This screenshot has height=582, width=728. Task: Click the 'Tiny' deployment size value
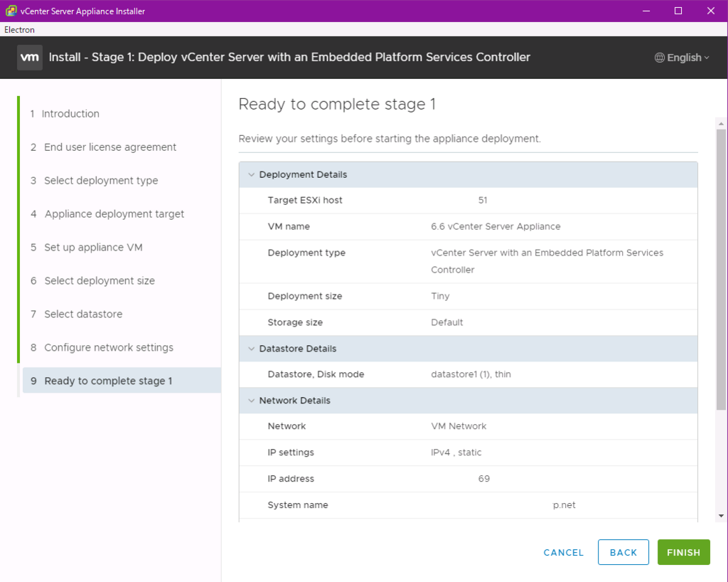(x=439, y=297)
